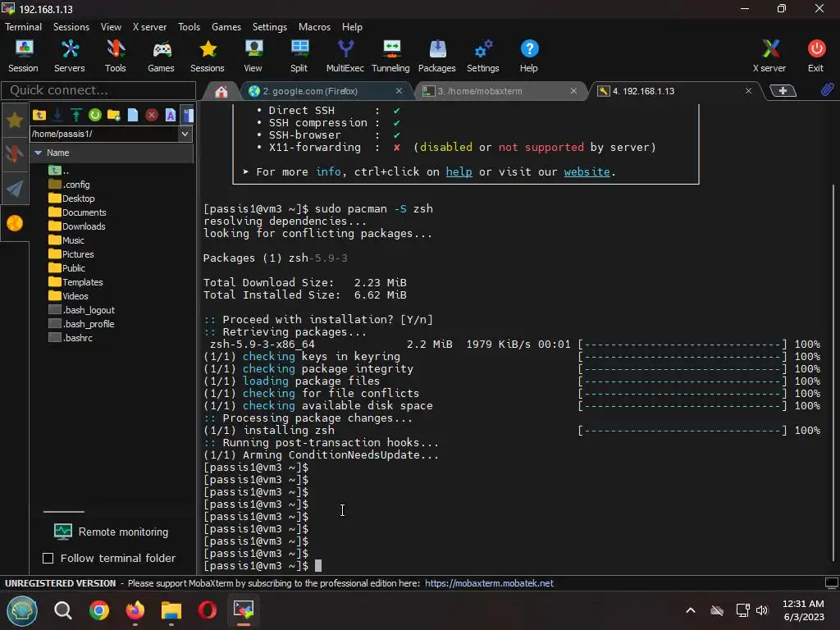Activate the Split terminal toolbar icon
This screenshot has width=840, height=630.
point(299,56)
